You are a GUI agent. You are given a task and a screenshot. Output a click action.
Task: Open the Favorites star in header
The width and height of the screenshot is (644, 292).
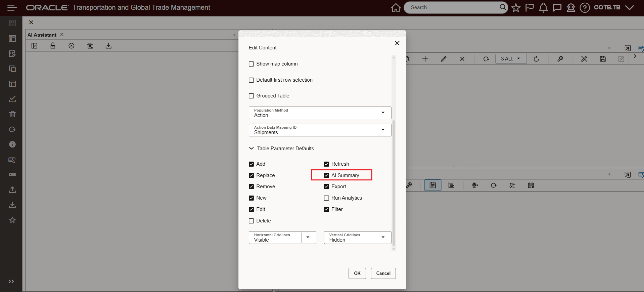[x=516, y=7]
